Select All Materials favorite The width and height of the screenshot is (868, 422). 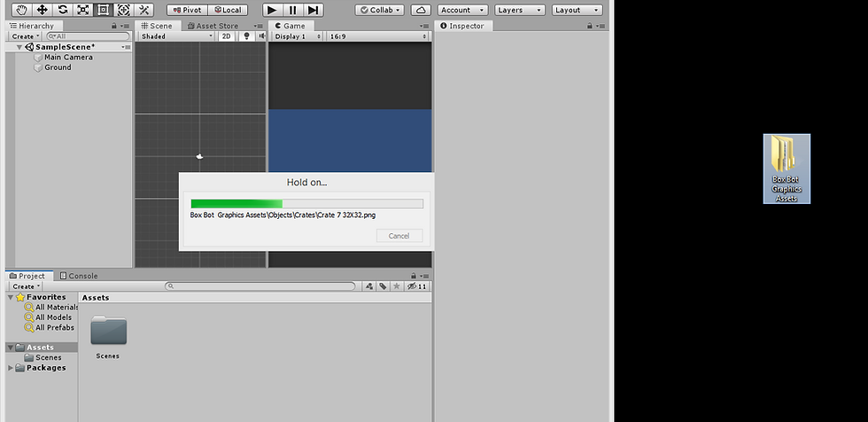[51, 308]
